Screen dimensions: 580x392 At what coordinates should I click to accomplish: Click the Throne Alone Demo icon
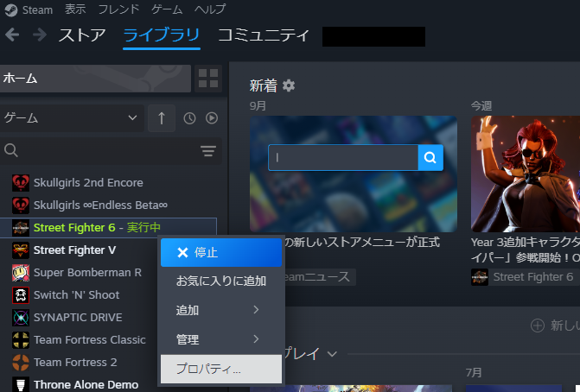pos(21,384)
